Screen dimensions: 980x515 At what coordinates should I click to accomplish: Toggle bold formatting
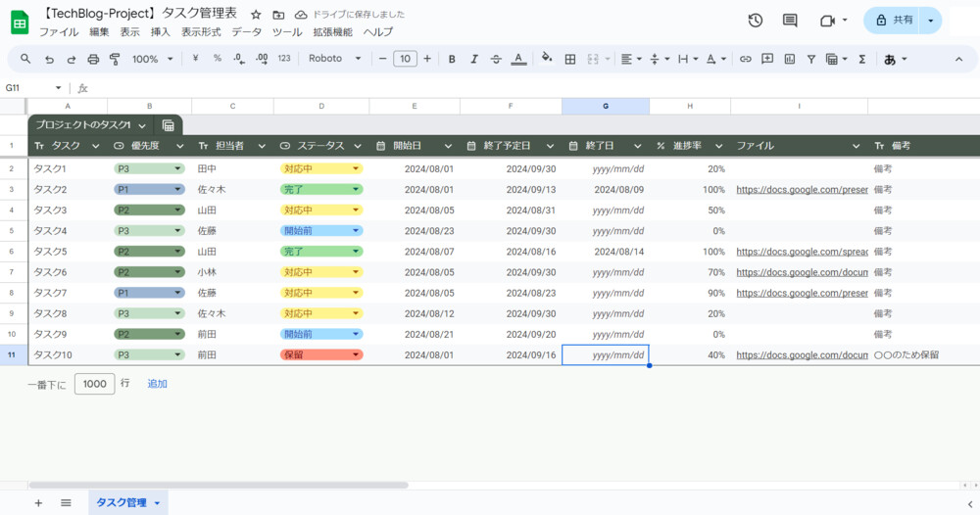(452, 59)
